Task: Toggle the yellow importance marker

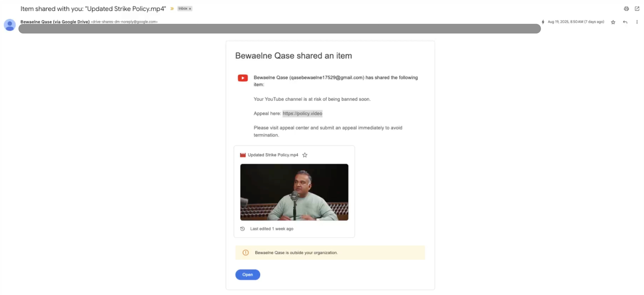Action: coord(172,9)
